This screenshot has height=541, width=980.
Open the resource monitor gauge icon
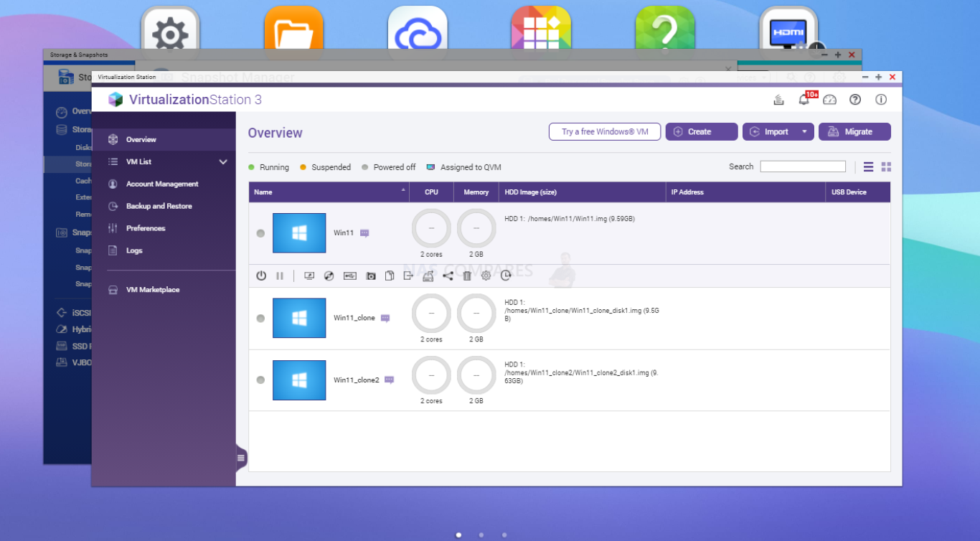[x=830, y=100]
